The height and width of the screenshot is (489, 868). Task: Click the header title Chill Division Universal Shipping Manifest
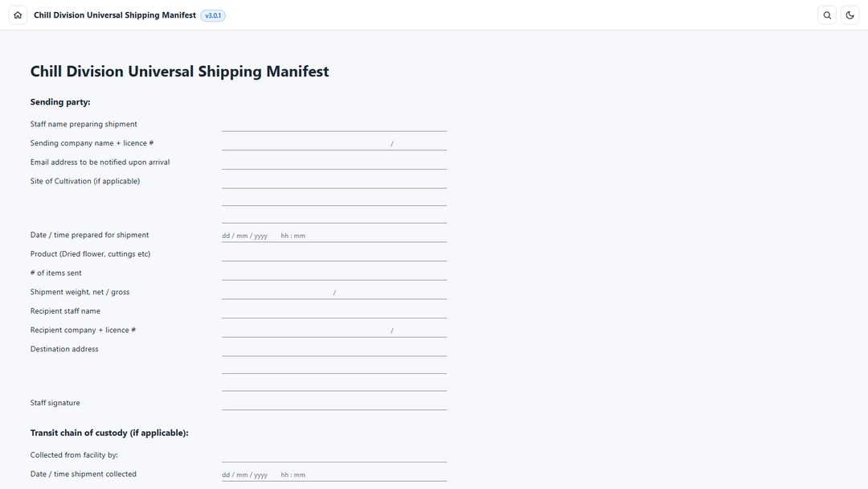click(115, 15)
